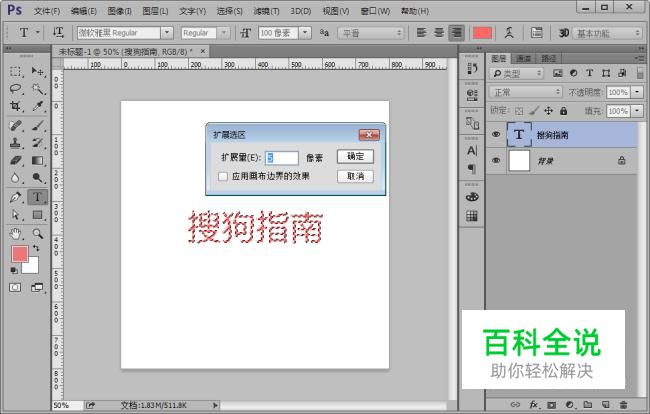Viewport: 650px width, 414px height.
Task: Select the Eyedropper tool
Action: tap(37, 106)
